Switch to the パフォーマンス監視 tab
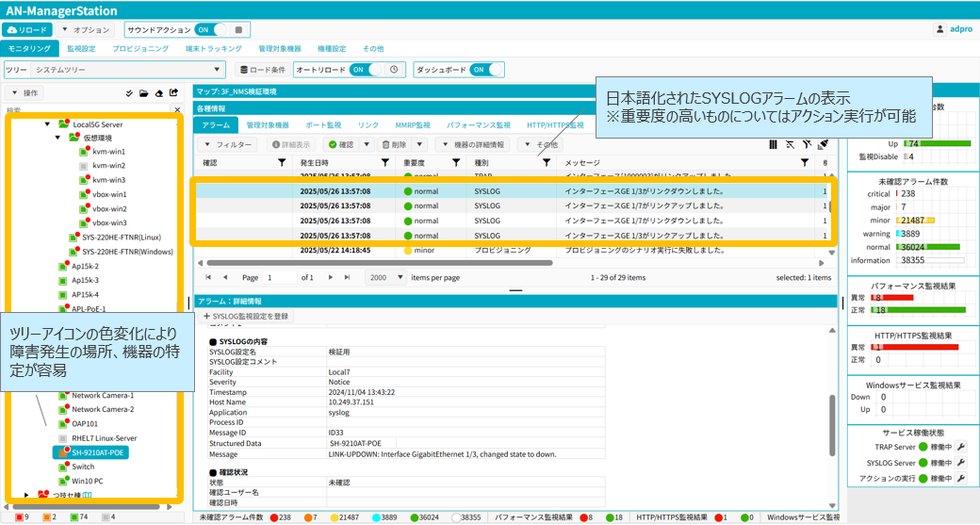The height and width of the screenshot is (525, 980). pos(478,124)
